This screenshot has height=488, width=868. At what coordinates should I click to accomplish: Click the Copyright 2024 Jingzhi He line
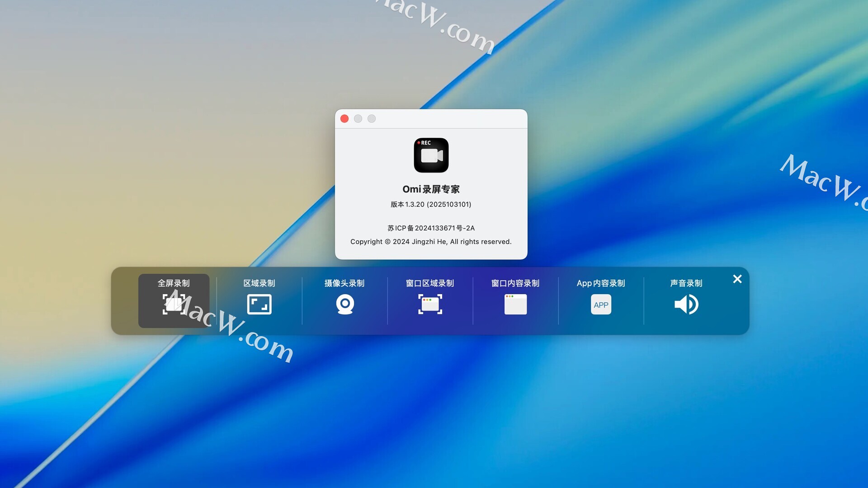(431, 242)
